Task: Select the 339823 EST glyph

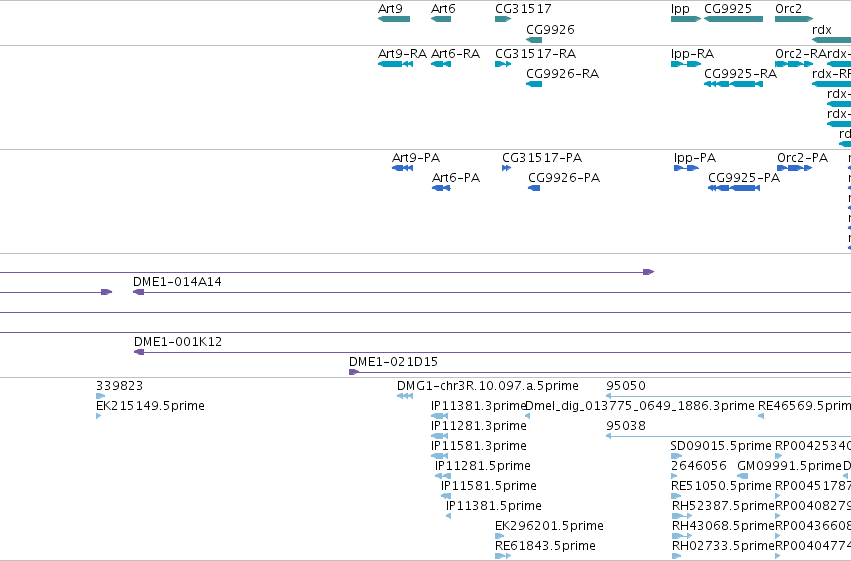Action: point(100,396)
